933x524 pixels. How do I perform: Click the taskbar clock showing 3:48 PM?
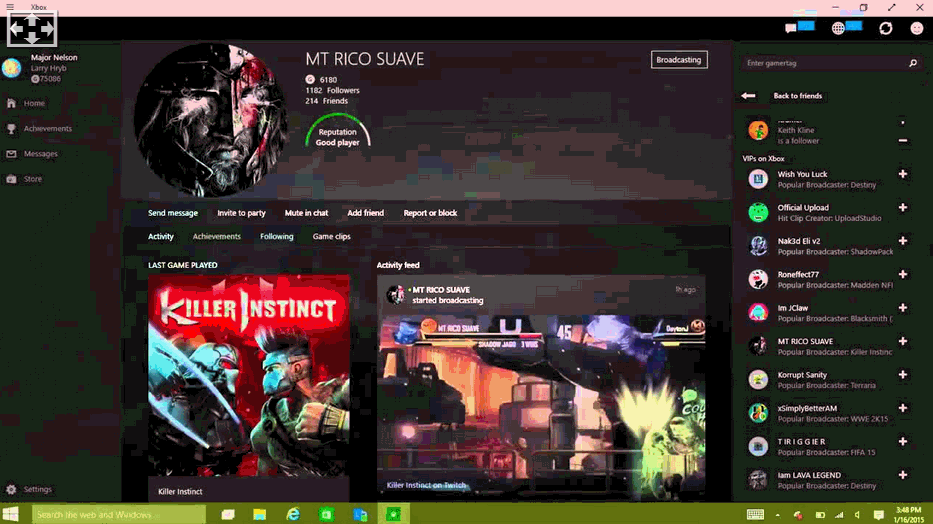pyautogui.click(x=909, y=514)
